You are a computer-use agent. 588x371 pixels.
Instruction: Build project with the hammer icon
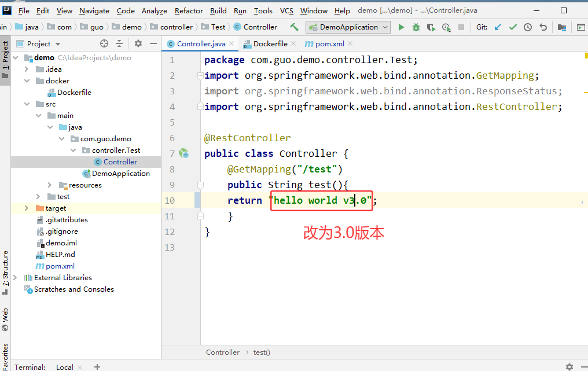(x=294, y=27)
